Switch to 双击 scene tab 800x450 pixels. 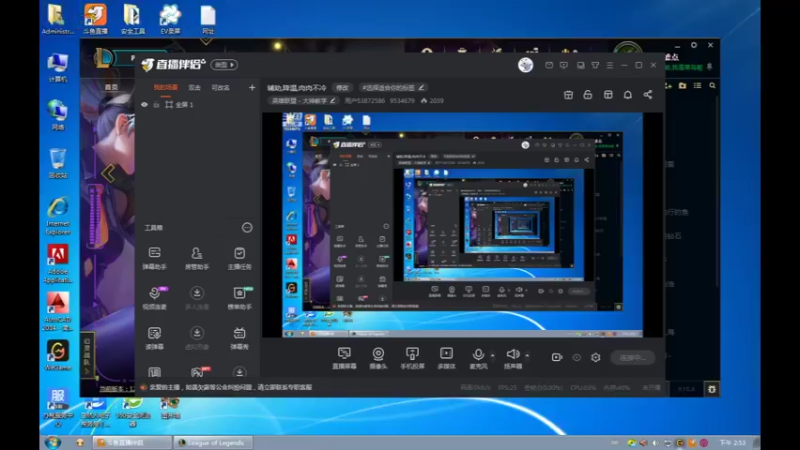pos(194,88)
